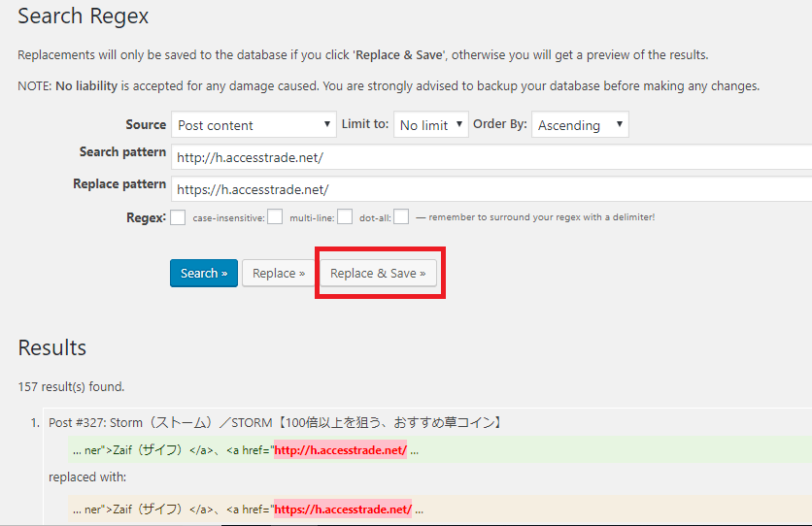Open the Source dropdown showing Post content
This screenshot has height=526, width=812.
[x=254, y=124]
